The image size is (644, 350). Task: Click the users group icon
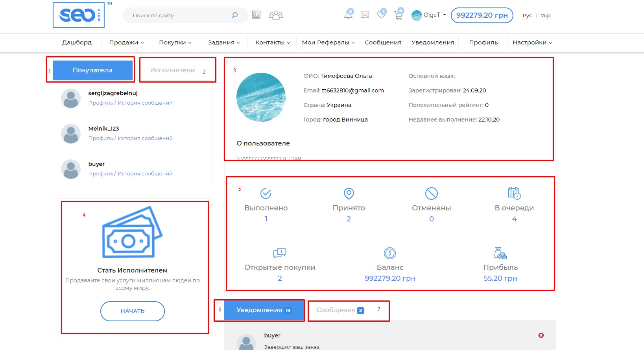(x=276, y=15)
